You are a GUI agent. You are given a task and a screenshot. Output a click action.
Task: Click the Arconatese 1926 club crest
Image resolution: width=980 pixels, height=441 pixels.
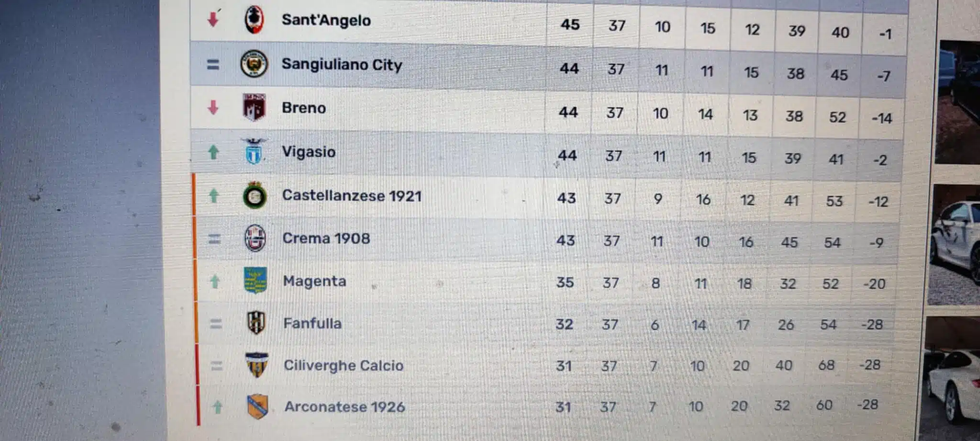coord(257,407)
